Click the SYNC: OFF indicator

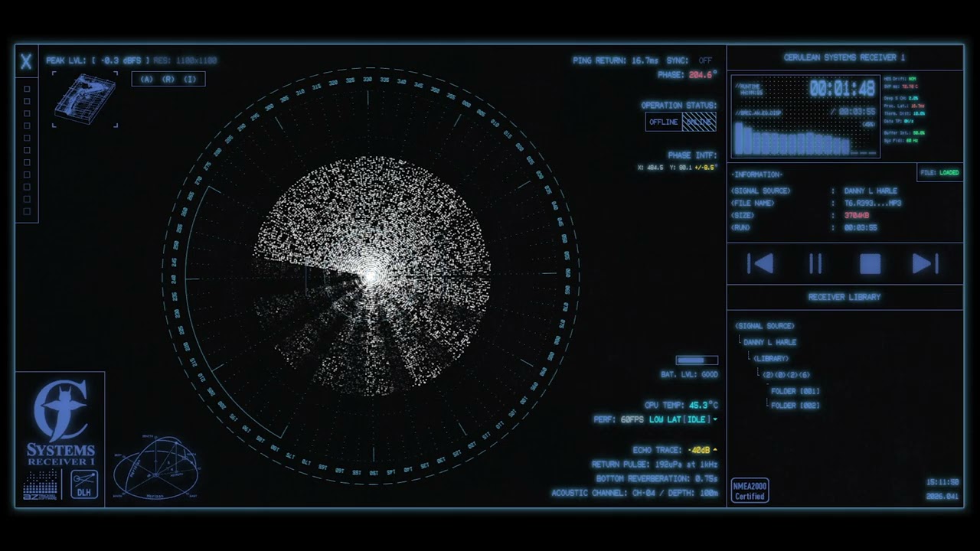(689, 60)
